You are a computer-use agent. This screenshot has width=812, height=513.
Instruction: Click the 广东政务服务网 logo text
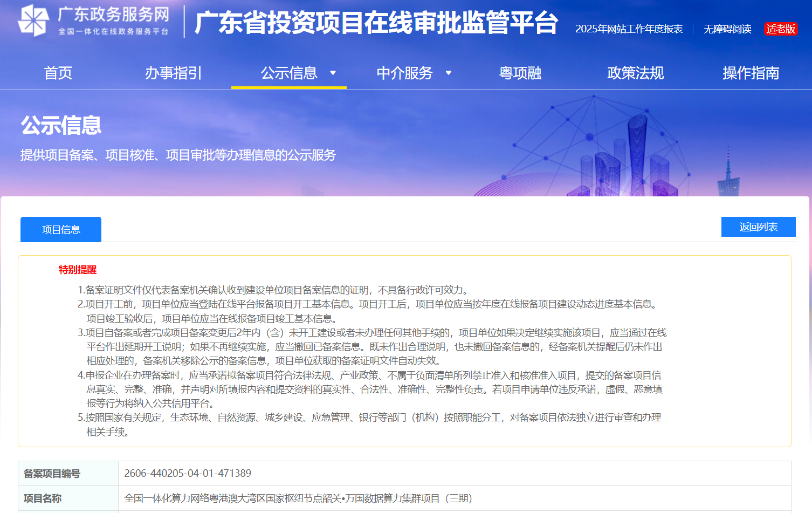(113, 20)
